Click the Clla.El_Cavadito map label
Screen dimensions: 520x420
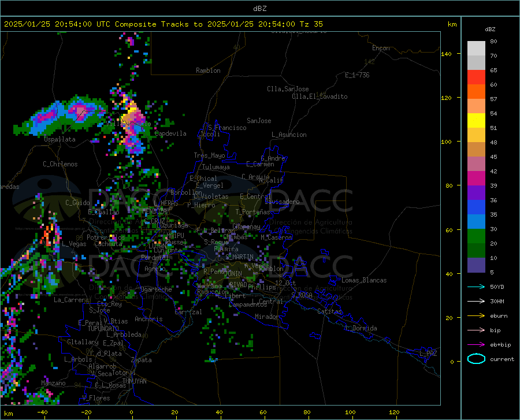coord(320,96)
